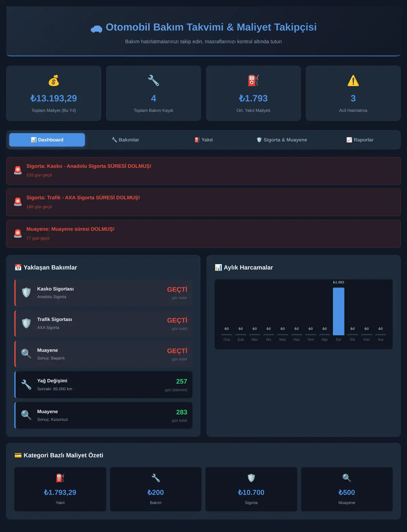The image size is (407, 532).
Task: Click the ₺200 Bakım amount
Action: pyautogui.click(x=156, y=492)
